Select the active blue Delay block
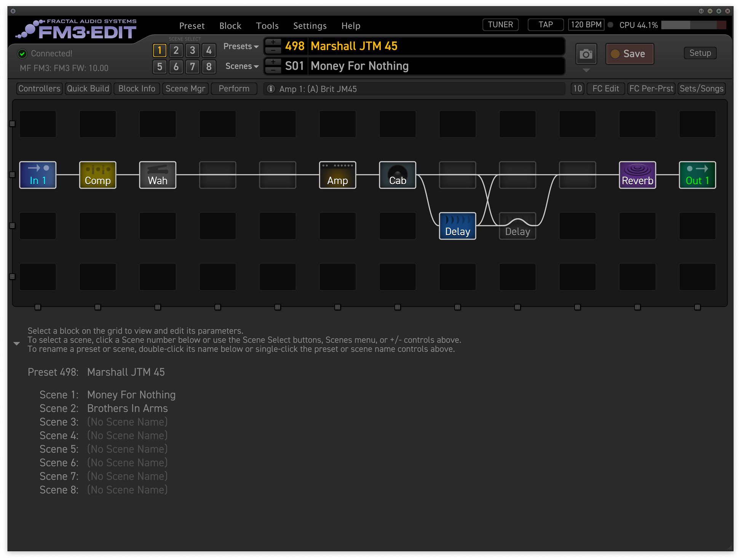Screen dimensions: 741x560 pos(457,226)
